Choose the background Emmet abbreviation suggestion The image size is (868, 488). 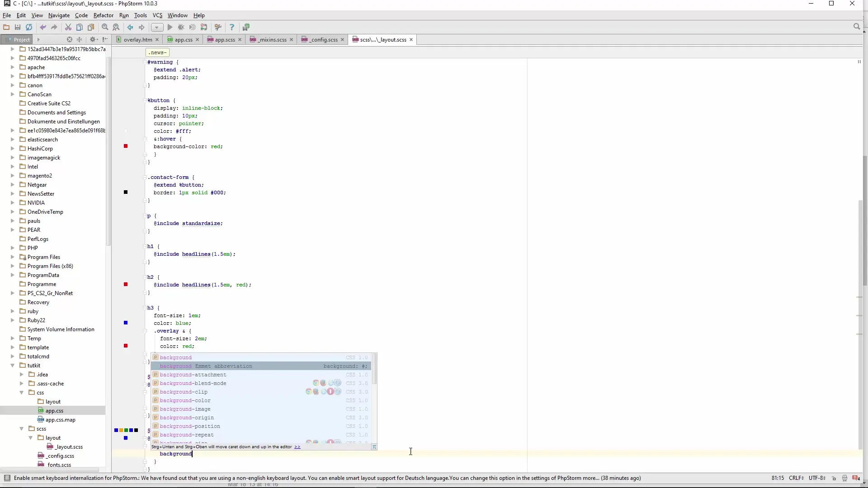click(x=261, y=366)
